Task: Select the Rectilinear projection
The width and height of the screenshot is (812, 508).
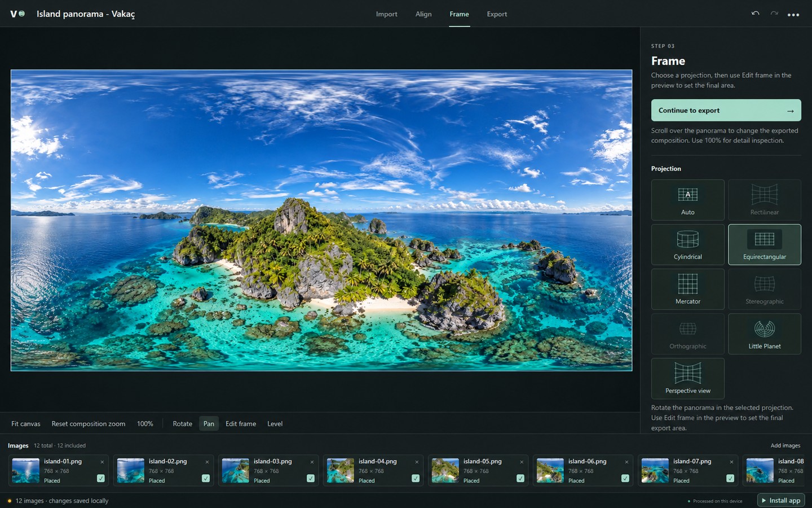Action: (764, 200)
